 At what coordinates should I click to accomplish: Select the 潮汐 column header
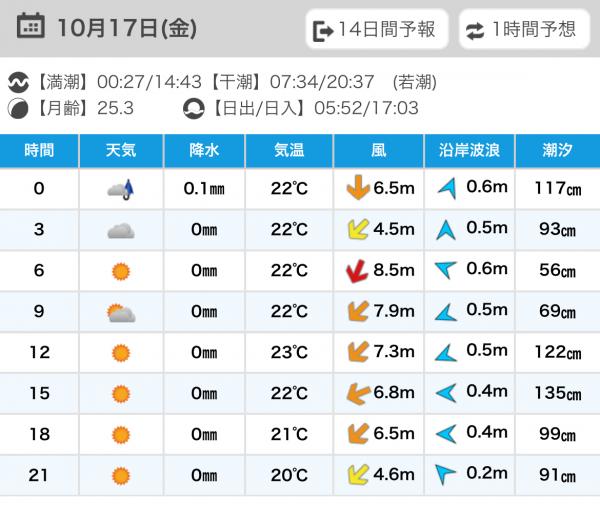point(557,151)
